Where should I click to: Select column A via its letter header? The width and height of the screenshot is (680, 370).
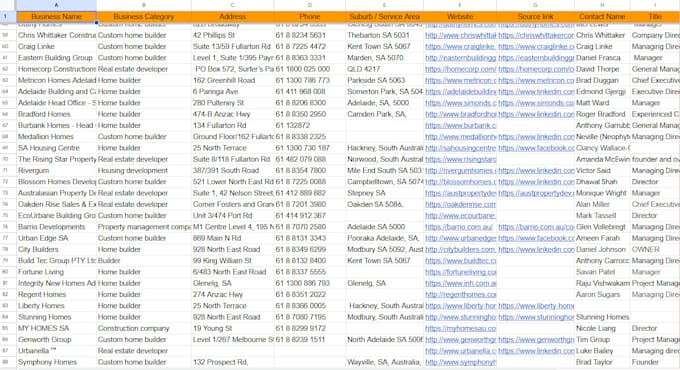tap(56, 5)
